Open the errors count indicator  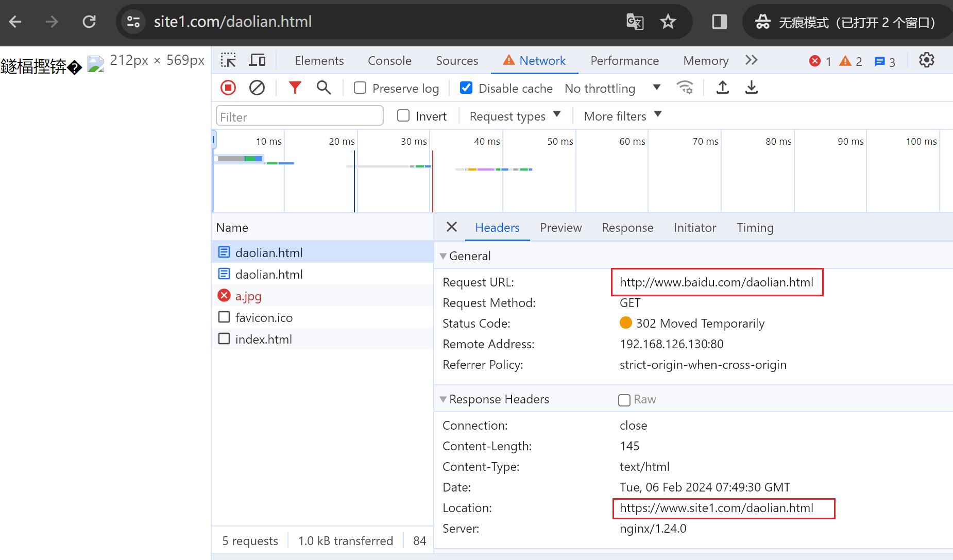[x=820, y=61]
